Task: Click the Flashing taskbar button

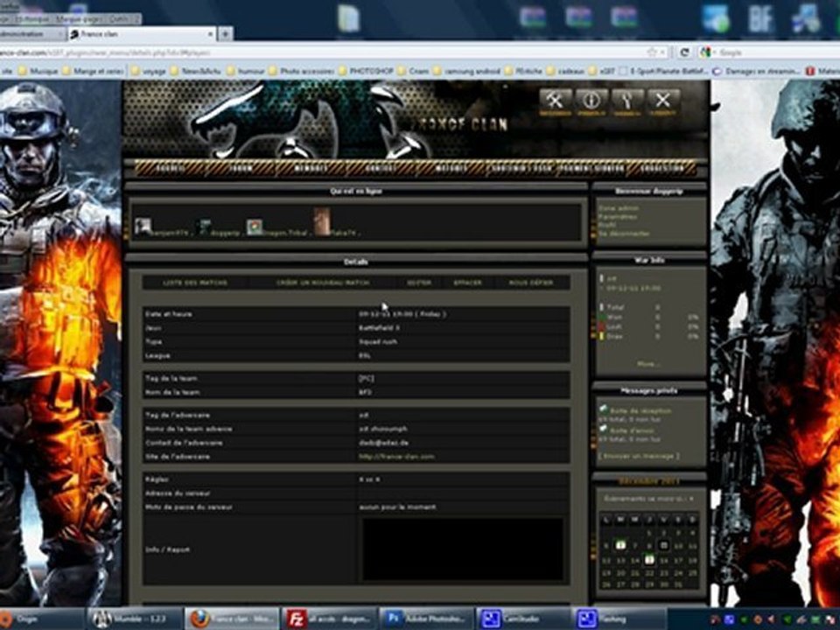Action: 619,619
